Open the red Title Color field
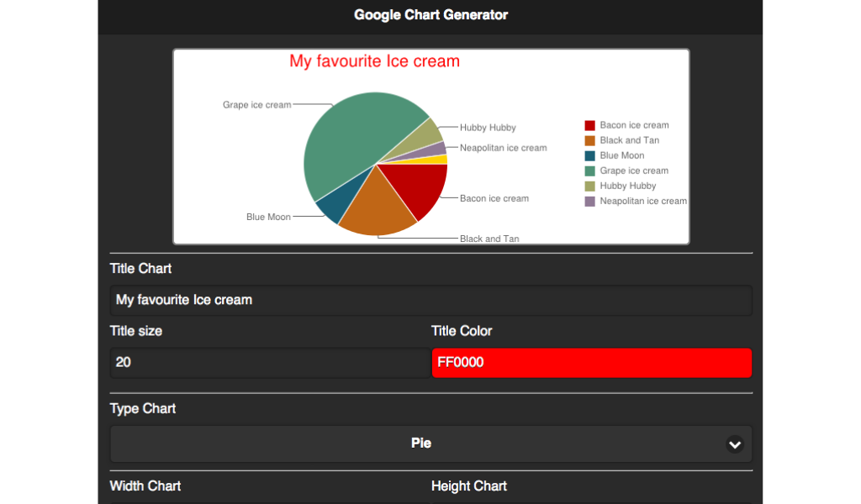This screenshot has height=504, width=861. coord(591,363)
